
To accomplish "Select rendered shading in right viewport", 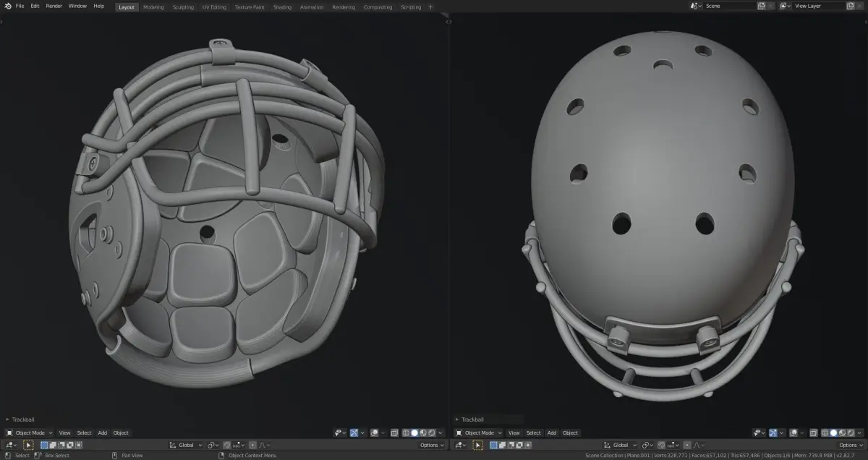I will tap(851, 433).
